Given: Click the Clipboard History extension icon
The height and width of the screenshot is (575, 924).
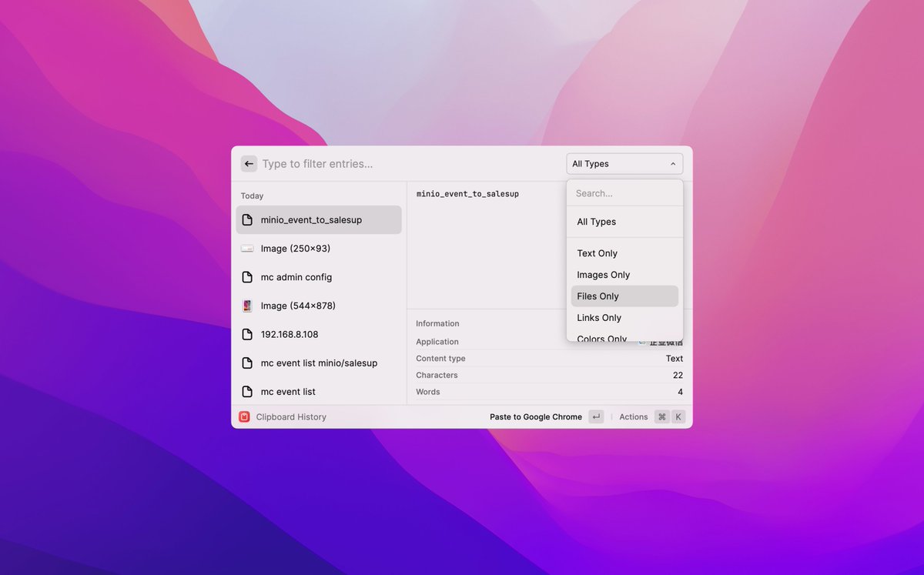Looking at the screenshot, I should (x=244, y=416).
